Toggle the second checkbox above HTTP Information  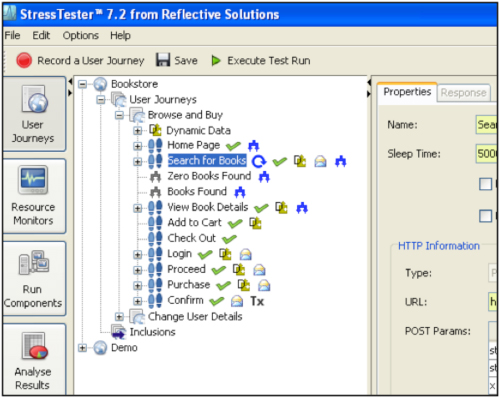tap(485, 216)
